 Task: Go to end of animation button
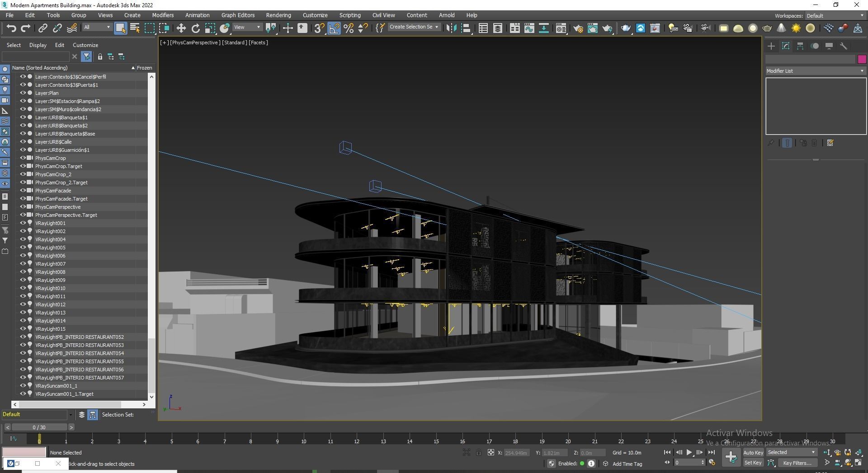click(711, 452)
